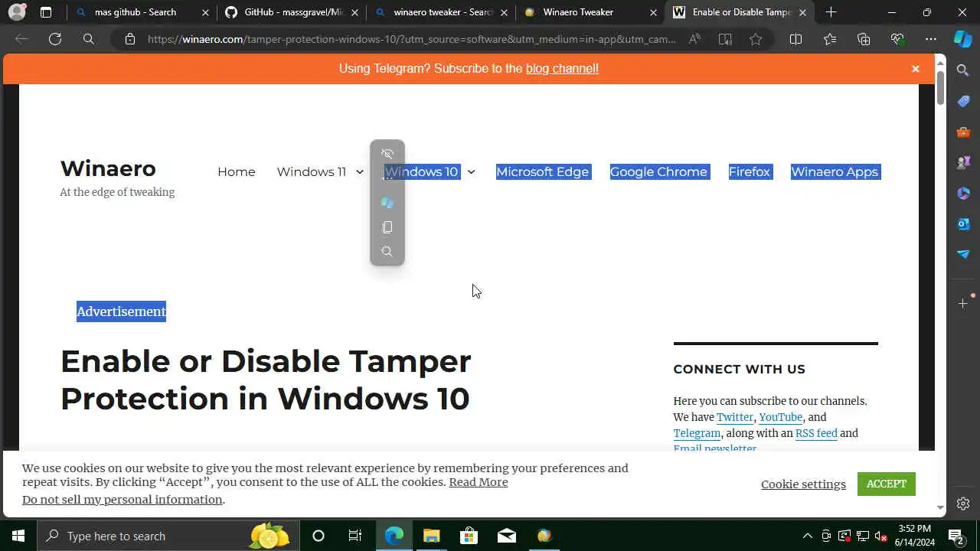Hide the selection mini menu via eye-slash icon
This screenshot has height=551, width=980.
(387, 154)
